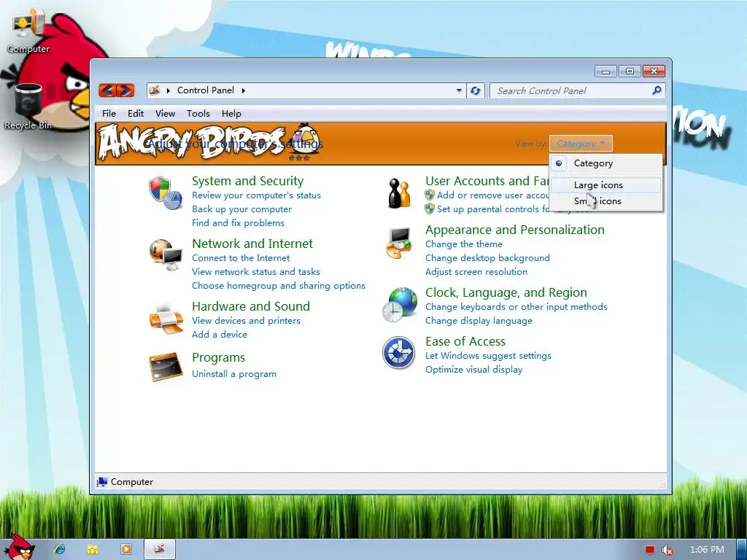Open Programs heading link

click(219, 357)
